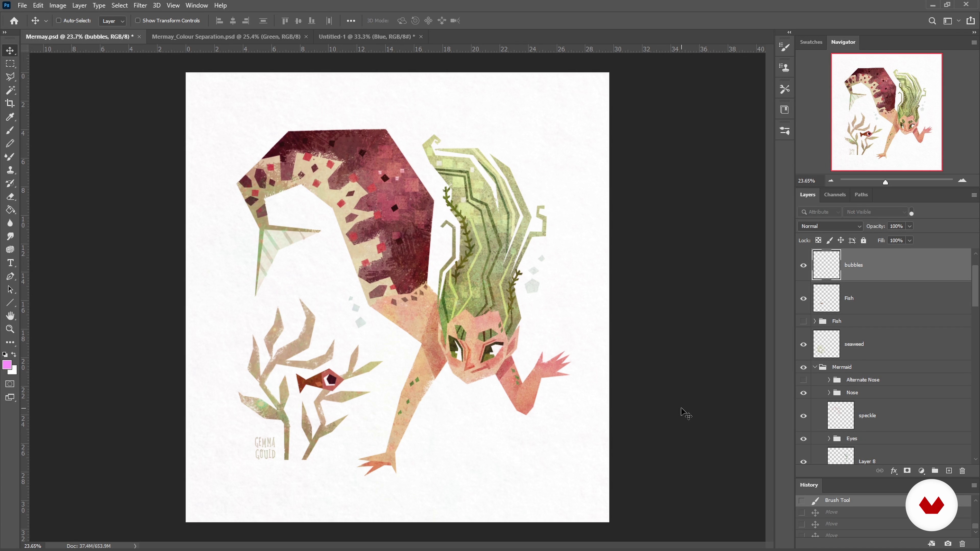Swap foreground and background colors
The image size is (980, 551).
14,354
